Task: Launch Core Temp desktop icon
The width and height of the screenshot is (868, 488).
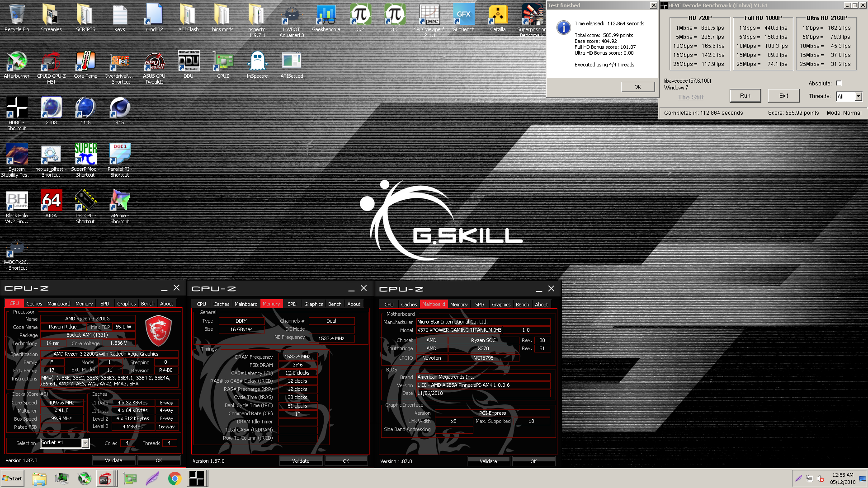Action: [85, 65]
